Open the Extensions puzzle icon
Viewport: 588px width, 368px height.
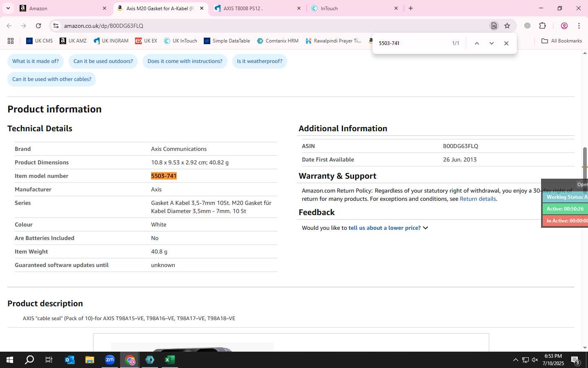[543, 26]
